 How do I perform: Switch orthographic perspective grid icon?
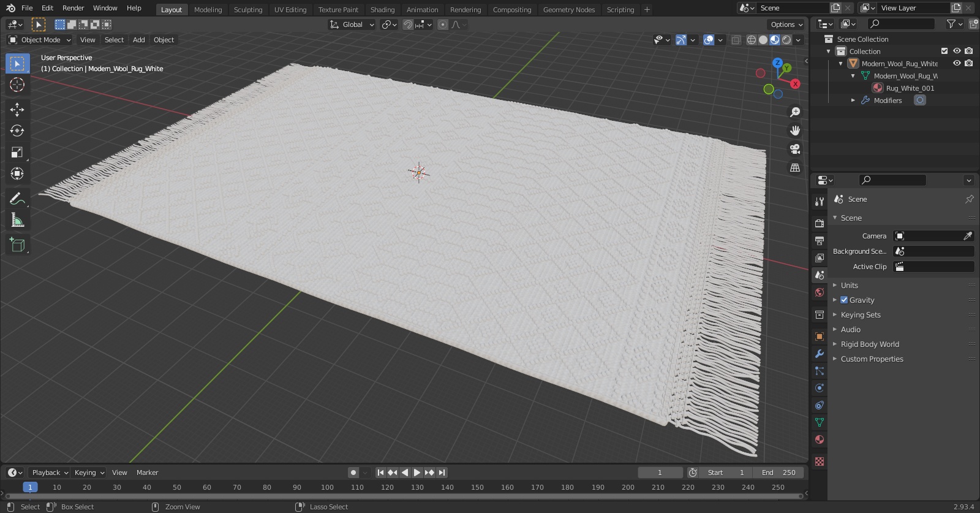point(795,167)
